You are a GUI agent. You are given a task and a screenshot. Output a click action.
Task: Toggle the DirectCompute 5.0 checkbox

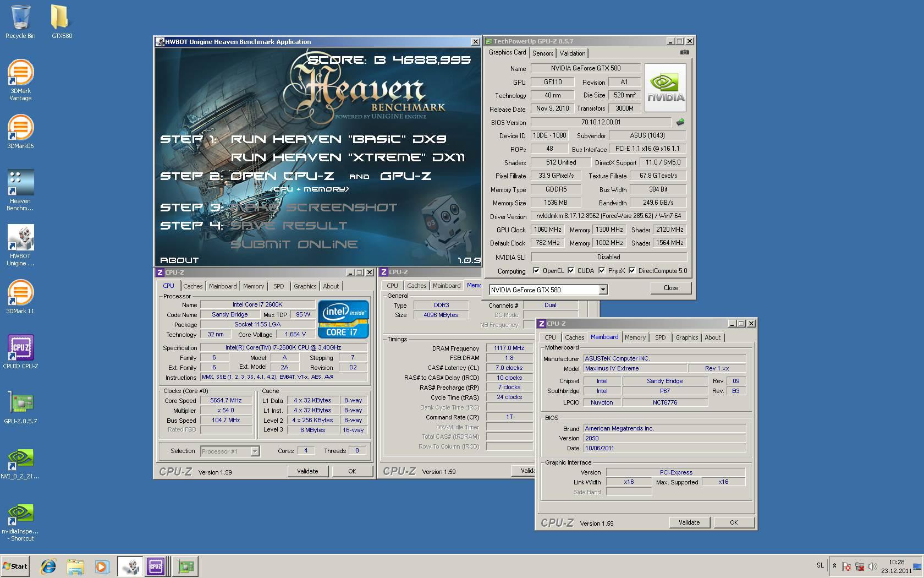(x=632, y=270)
